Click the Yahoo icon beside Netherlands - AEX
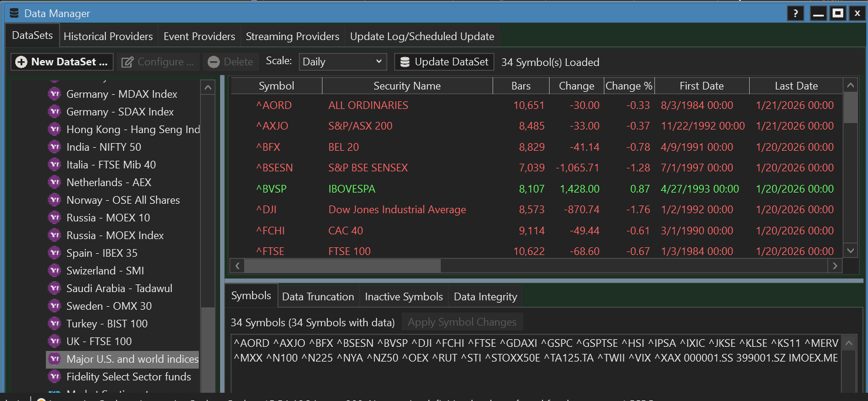868x401 pixels. pos(55,183)
